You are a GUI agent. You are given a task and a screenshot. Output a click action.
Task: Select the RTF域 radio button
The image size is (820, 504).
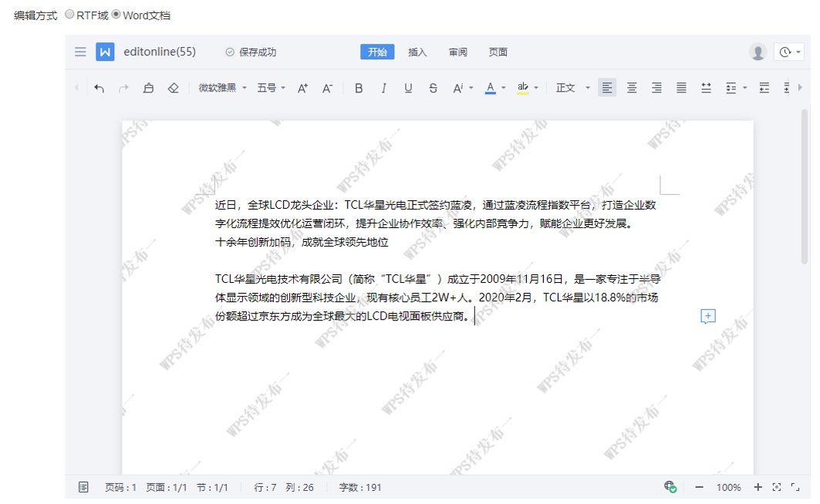(x=69, y=15)
